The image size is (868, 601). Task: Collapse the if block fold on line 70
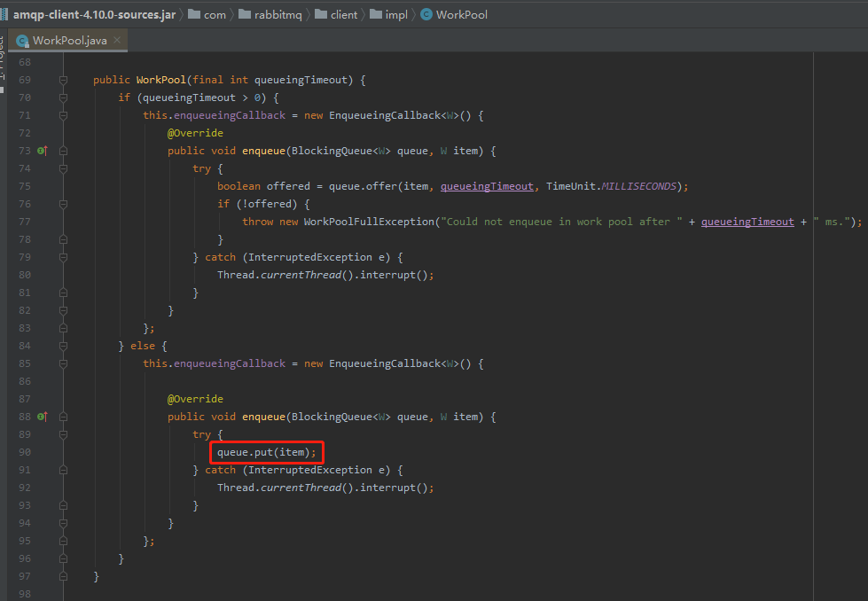[x=63, y=98]
